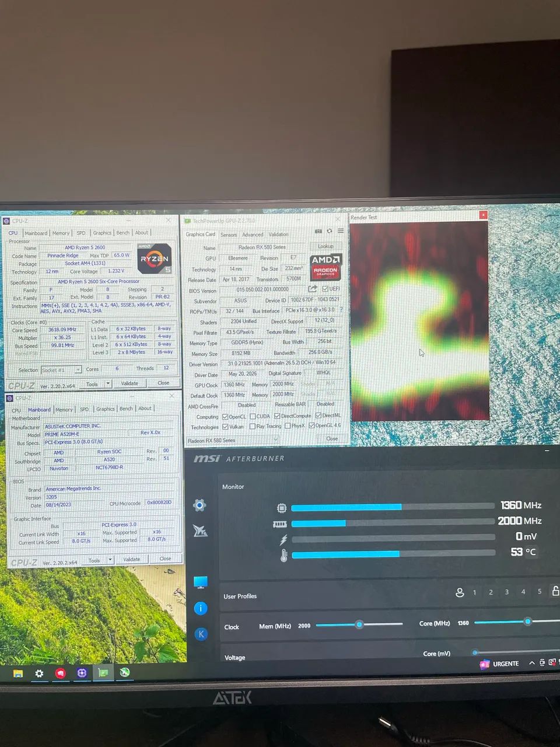Click Tools button in upper CPU-Z window
This screenshot has height=747, width=560.
[x=92, y=384]
